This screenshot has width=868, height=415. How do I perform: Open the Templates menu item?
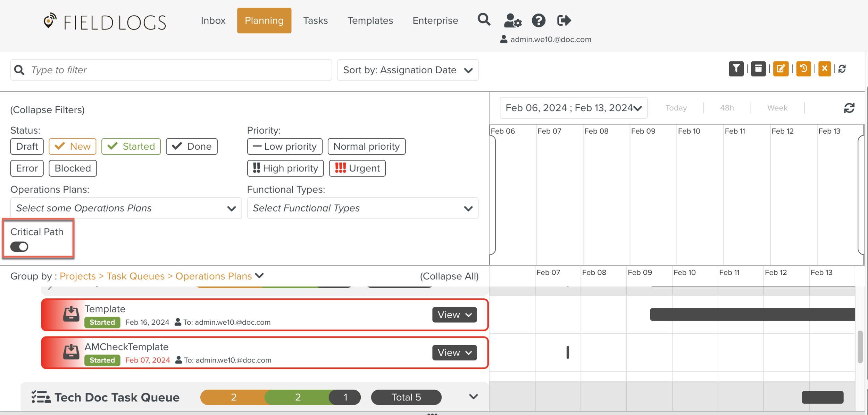point(370,20)
